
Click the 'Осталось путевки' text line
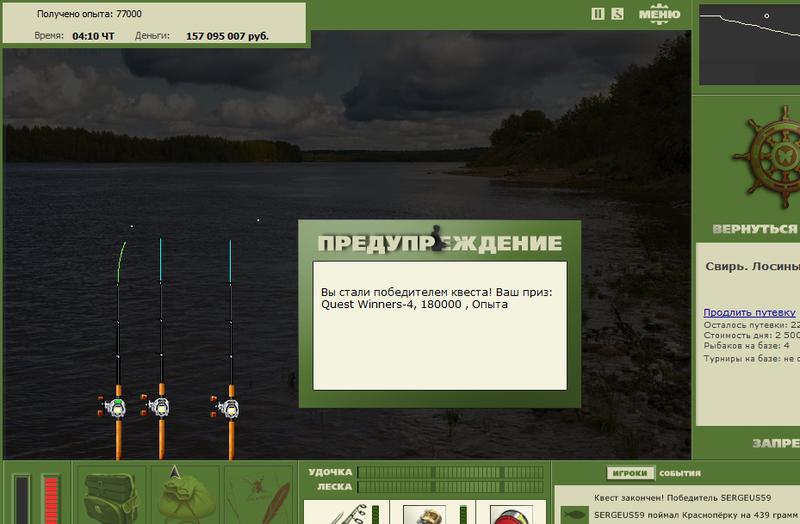coord(751,325)
